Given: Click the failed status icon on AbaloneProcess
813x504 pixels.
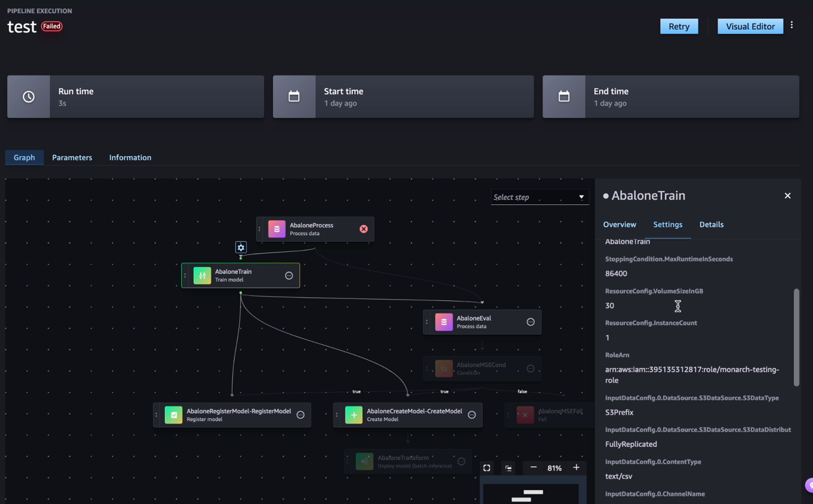Looking at the screenshot, I should pos(364,229).
